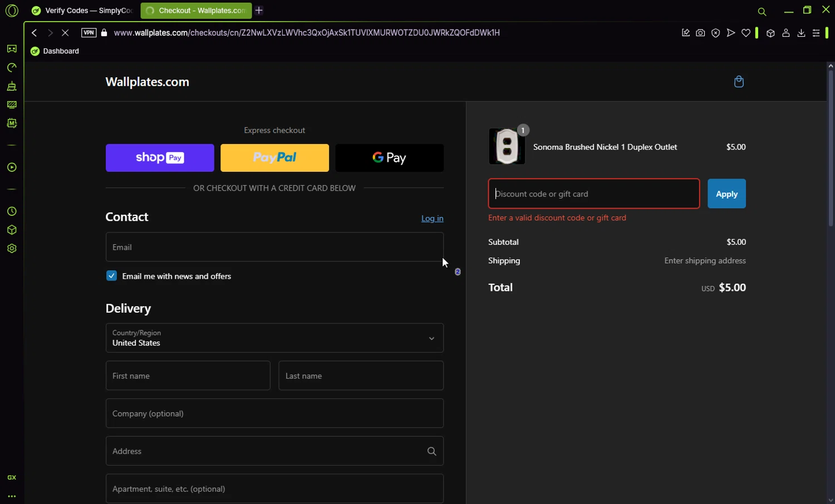
Task: Click the page vertical scrollbar
Action: pyautogui.click(x=831, y=147)
